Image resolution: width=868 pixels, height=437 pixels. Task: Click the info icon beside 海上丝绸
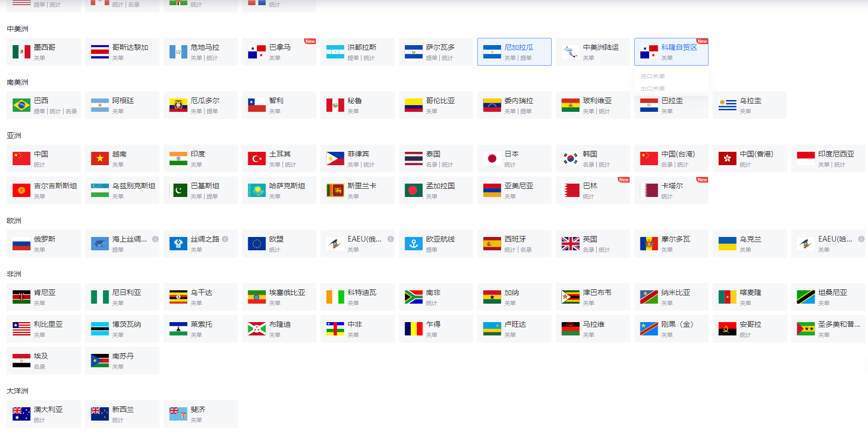click(x=155, y=239)
